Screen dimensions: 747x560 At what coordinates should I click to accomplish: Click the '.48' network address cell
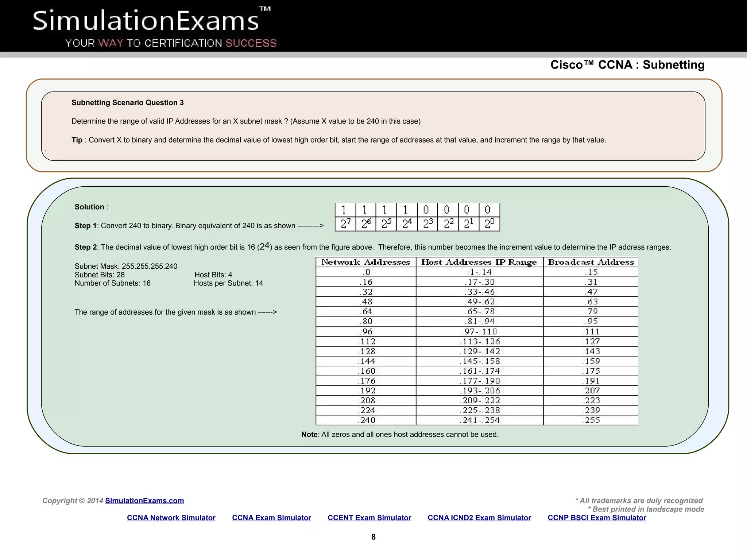[366, 302]
